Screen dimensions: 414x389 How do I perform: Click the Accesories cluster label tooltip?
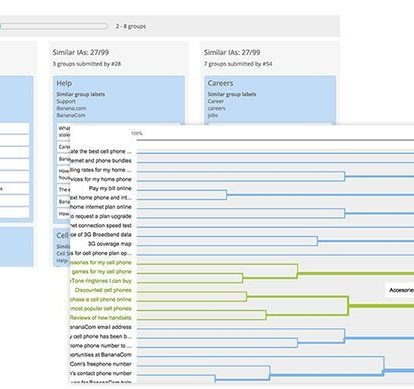click(400, 290)
